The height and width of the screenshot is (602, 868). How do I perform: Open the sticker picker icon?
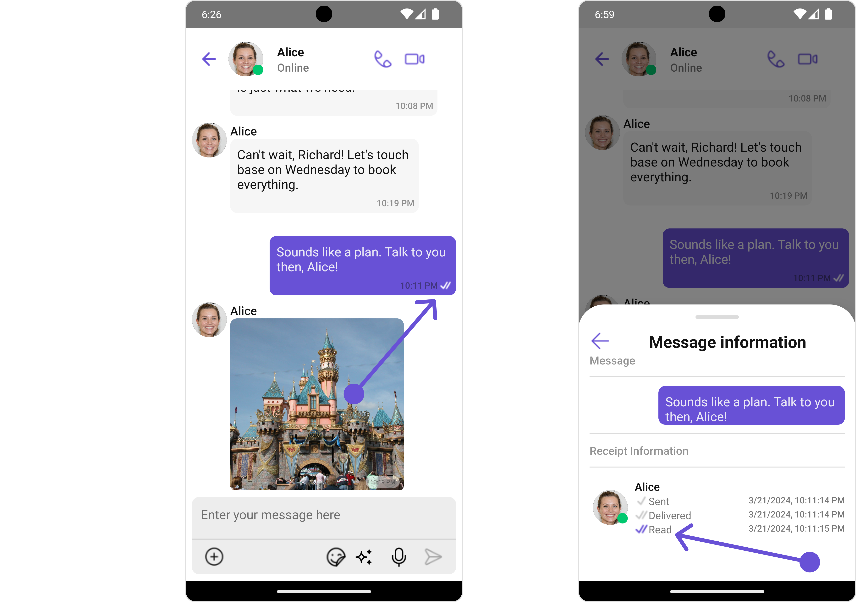click(335, 557)
